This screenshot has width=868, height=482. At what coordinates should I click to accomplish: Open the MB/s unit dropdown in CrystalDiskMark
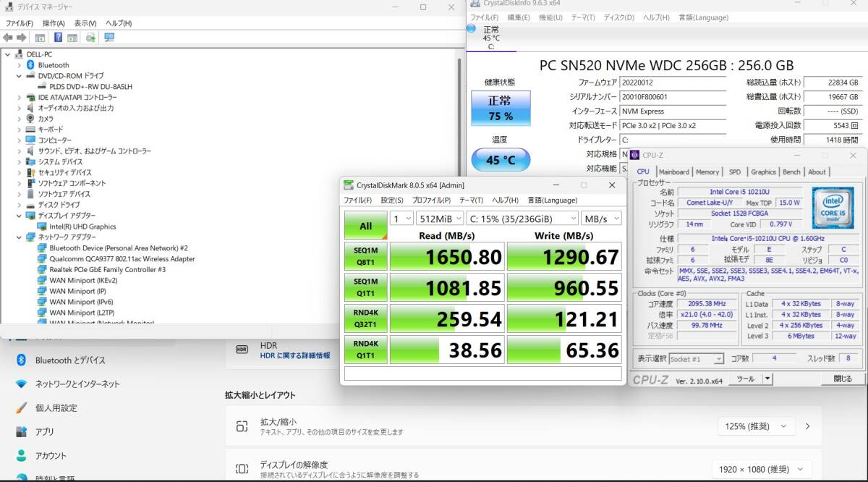pos(601,219)
